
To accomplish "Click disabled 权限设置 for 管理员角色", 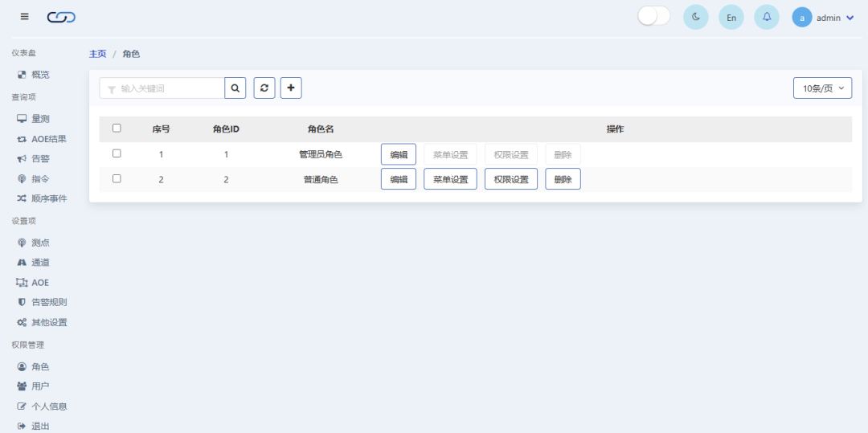I will pos(511,154).
